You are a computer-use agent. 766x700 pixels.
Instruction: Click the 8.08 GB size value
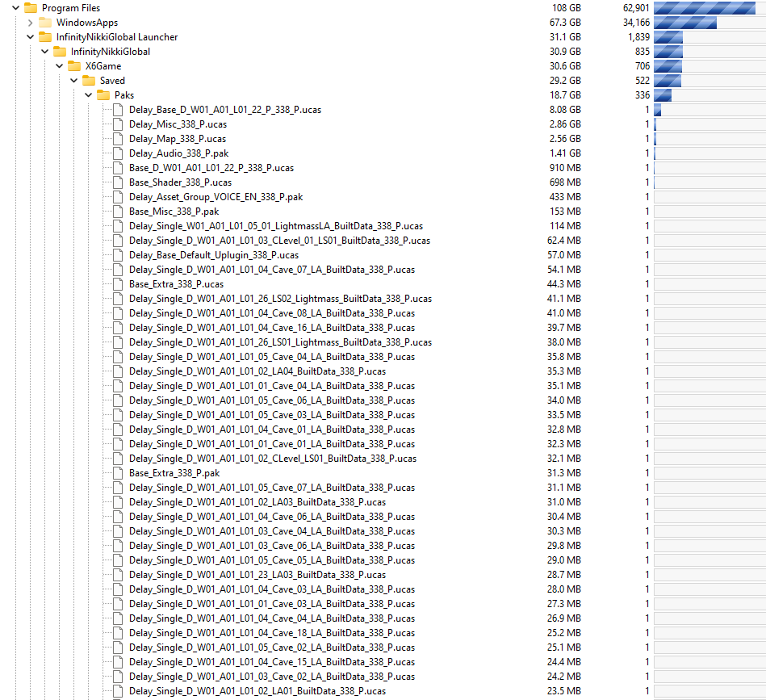(x=565, y=110)
